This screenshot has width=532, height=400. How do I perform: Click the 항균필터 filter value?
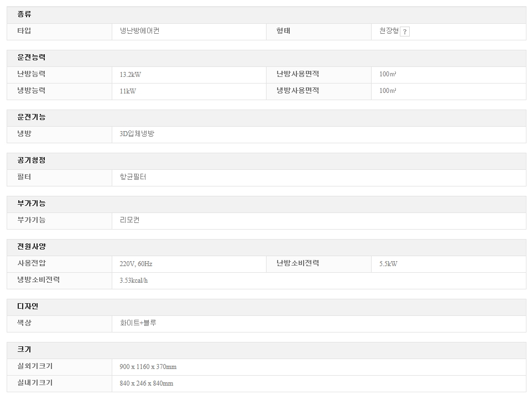[133, 177]
